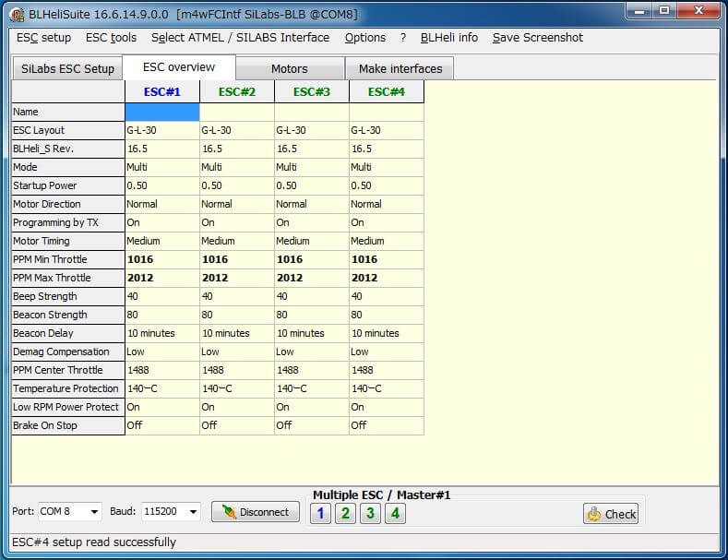Click ESC#4 Brake On Stop value Off
This screenshot has width=728, height=560.
[387, 425]
